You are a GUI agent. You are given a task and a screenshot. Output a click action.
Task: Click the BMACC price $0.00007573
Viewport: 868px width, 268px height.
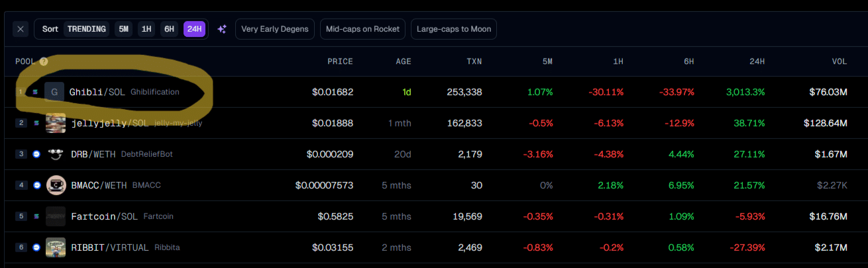325,185
